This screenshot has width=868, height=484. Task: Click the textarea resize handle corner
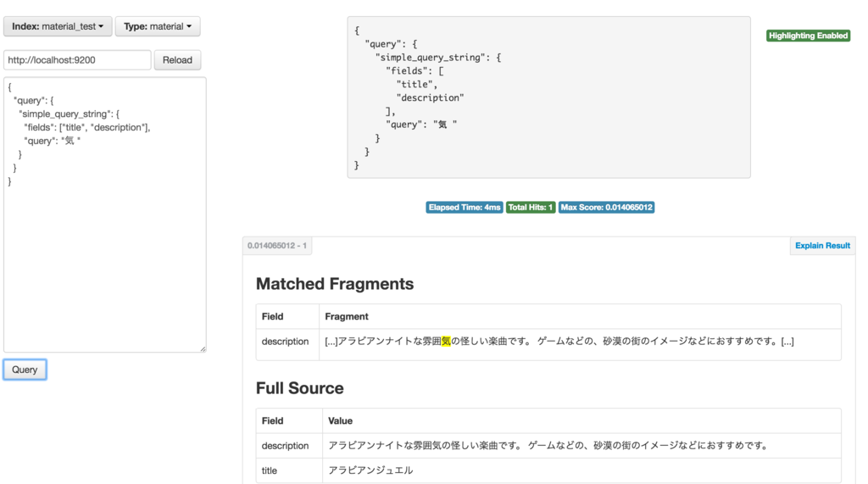click(x=203, y=348)
